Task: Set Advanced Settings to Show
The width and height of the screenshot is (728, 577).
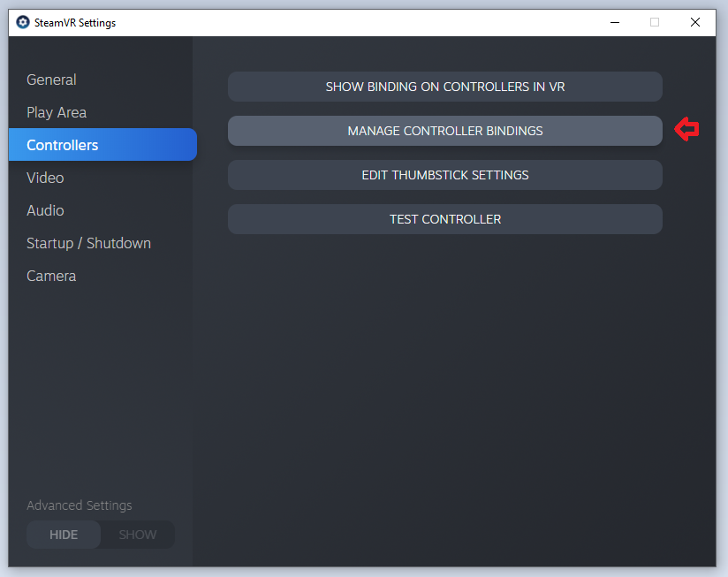Action: point(138,535)
